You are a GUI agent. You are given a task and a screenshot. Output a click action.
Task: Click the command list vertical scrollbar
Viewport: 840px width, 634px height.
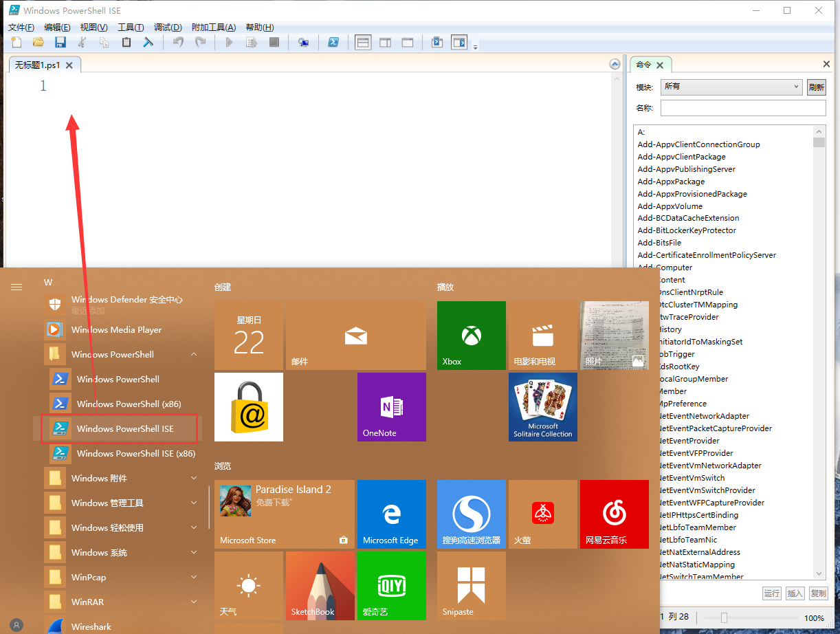click(819, 353)
